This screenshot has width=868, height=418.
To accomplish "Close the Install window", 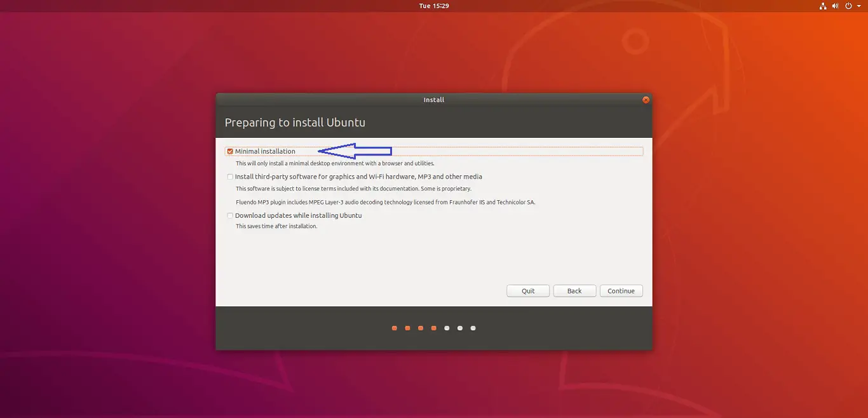I will (x=646, y=100).
